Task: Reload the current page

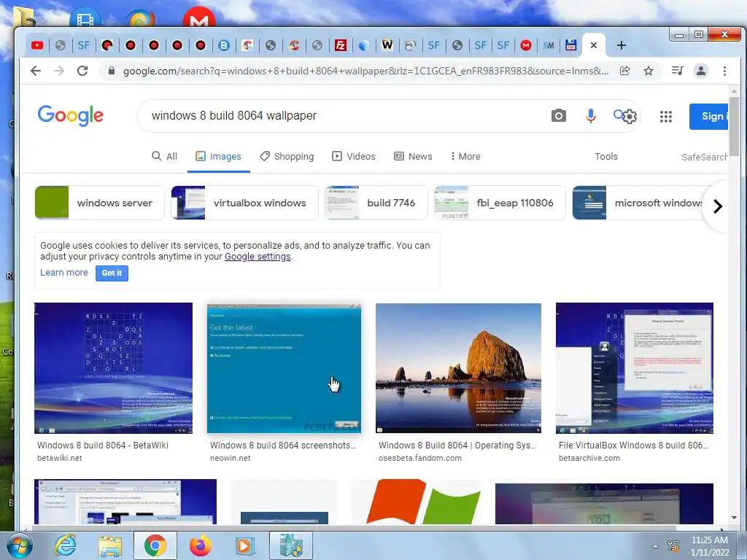Action: coord(82,71)
